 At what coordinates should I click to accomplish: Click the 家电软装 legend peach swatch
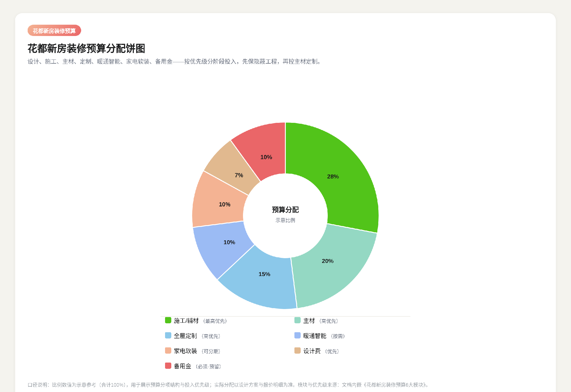[168, 351]
